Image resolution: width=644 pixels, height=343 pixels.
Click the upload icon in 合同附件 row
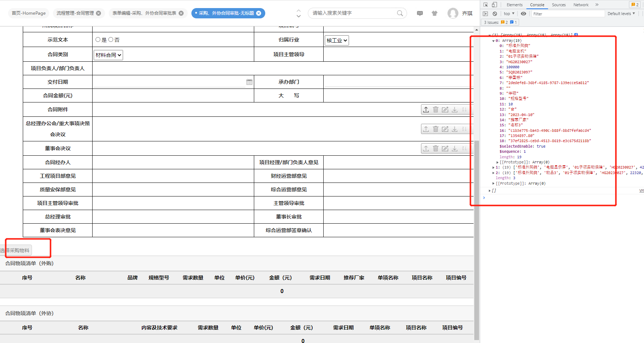pyautogui.click(x=426, y=109)
